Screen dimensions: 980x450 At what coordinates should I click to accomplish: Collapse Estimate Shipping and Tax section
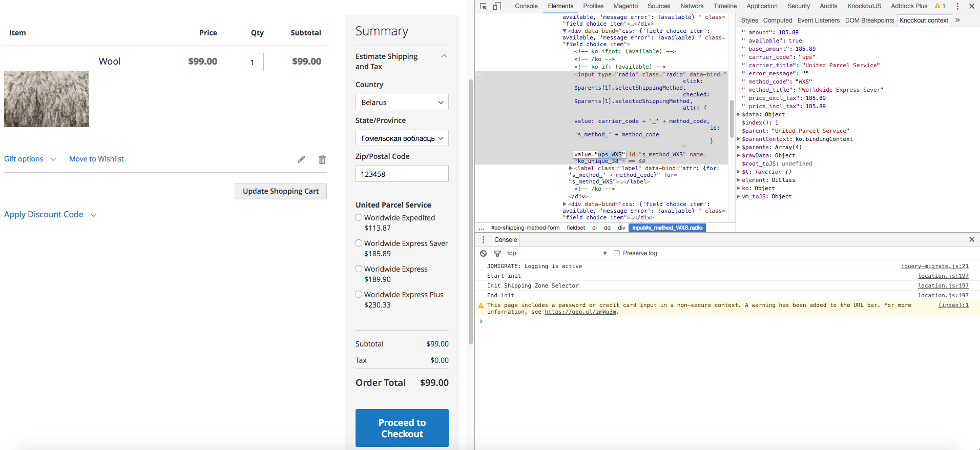pyautogui.click(x=444, y=56)
